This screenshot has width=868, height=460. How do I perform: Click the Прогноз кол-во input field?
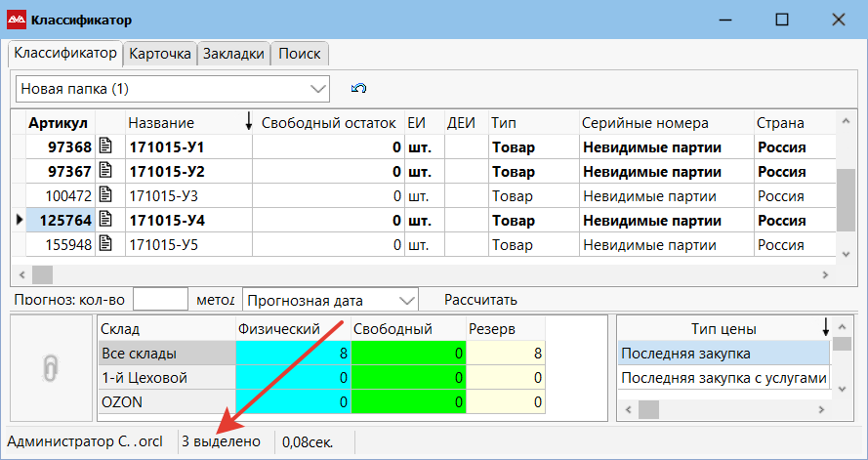pyautogui.click(x=159, y=300)
